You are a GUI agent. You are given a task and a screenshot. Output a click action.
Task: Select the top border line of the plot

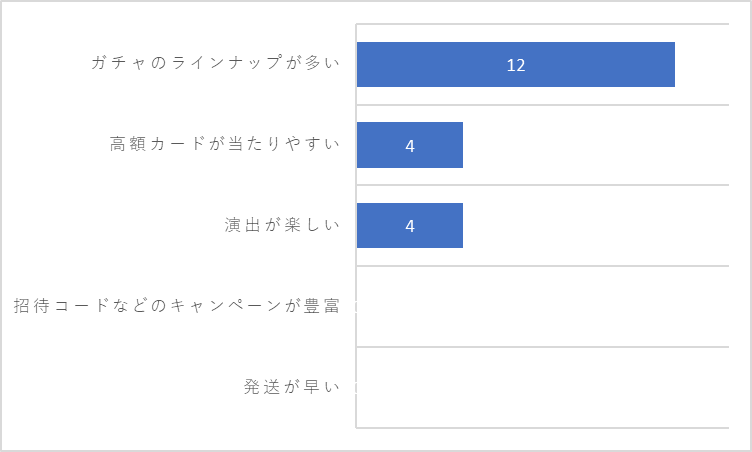point(542,24)
